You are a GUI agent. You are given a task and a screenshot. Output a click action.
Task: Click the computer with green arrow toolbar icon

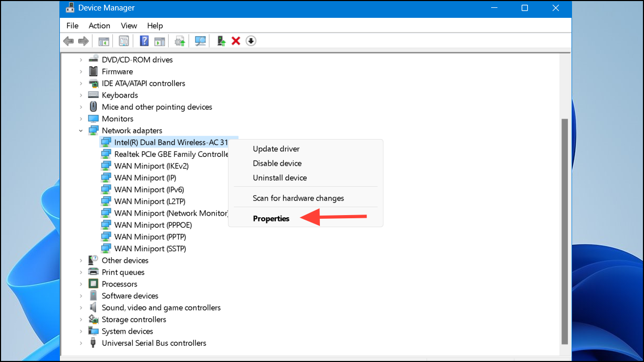pyautogui.click(x=221, y=41)
